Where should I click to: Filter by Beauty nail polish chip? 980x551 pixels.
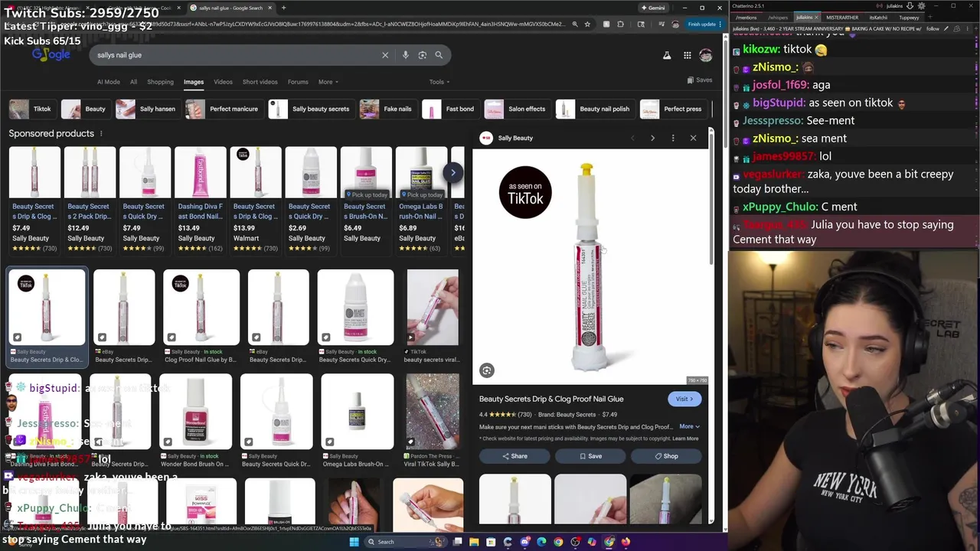(594, 109)
